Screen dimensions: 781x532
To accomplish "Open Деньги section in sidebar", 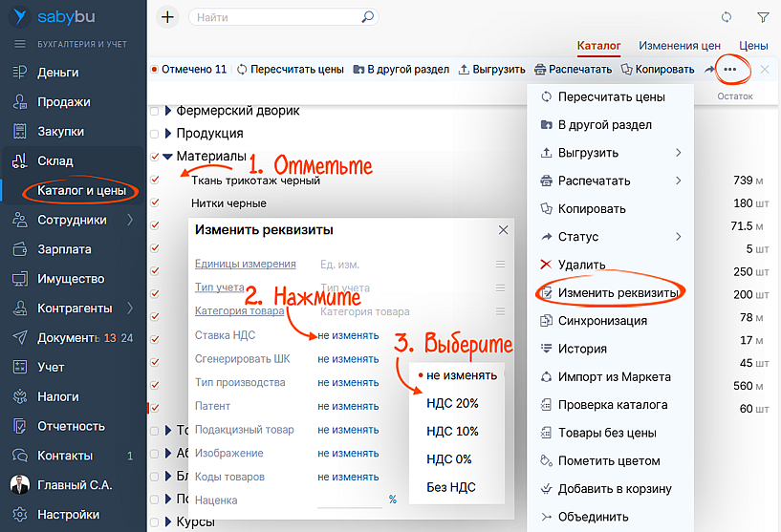I will (x=57, y=73).
